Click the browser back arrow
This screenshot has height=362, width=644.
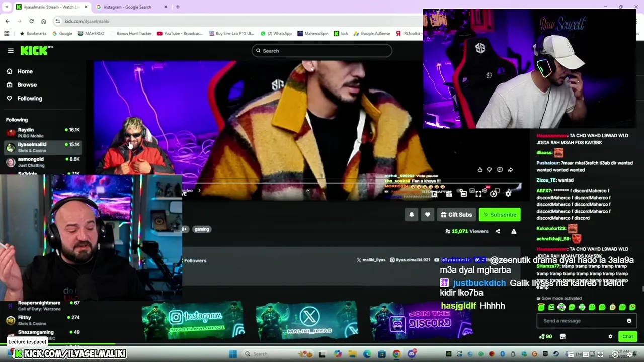(7, 21)
